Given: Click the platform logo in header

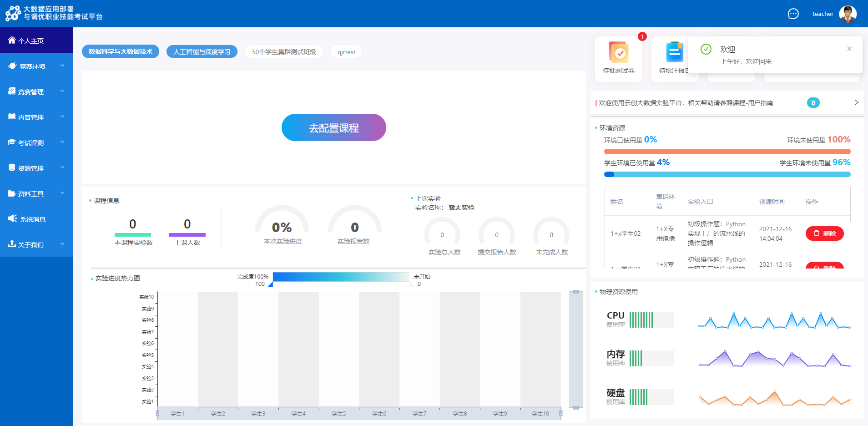Looking at the screenshot, I should pos(13,14).
